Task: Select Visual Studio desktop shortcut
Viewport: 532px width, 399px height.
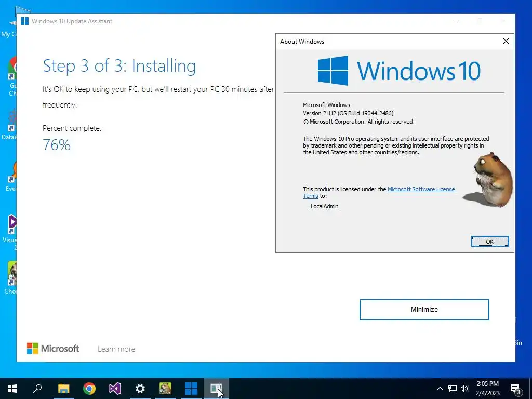Action: 12,232
